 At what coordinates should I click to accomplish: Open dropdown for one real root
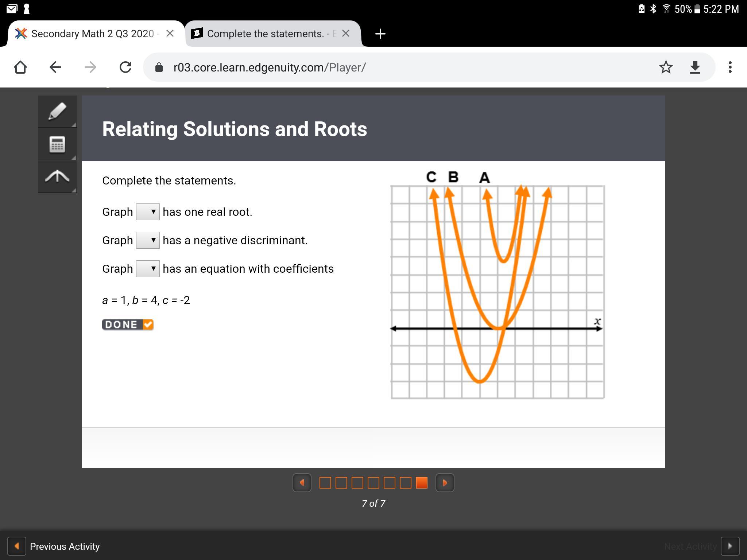pos(148,212)
